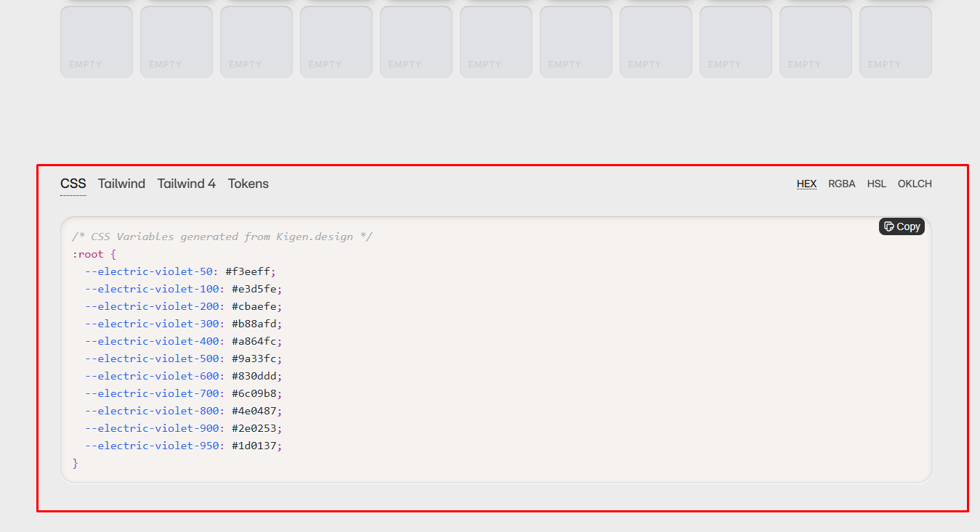This screenshot has height=532, width=980.
Task: Select HEX color format
Action: pos(806,184)
